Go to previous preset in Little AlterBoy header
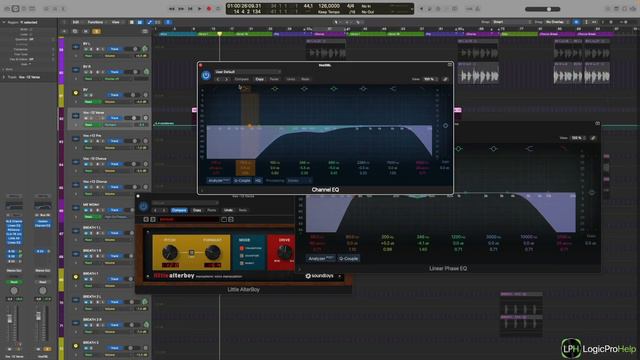The width and height of the screenshot is (640, 360). pyautogui.click(x=156, y=210)
